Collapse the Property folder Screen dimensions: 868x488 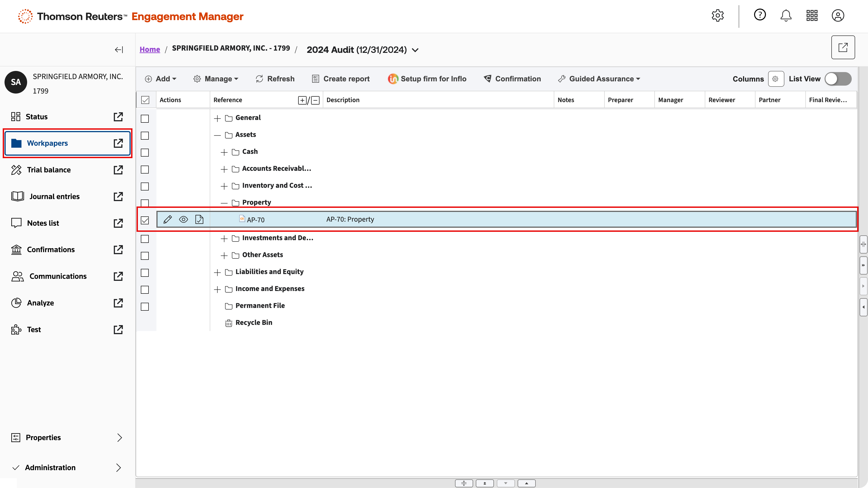[x=224, y=203]
